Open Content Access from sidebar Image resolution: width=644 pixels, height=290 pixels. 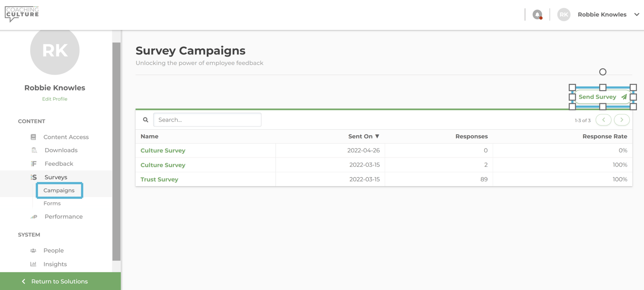tap(66, 137)
